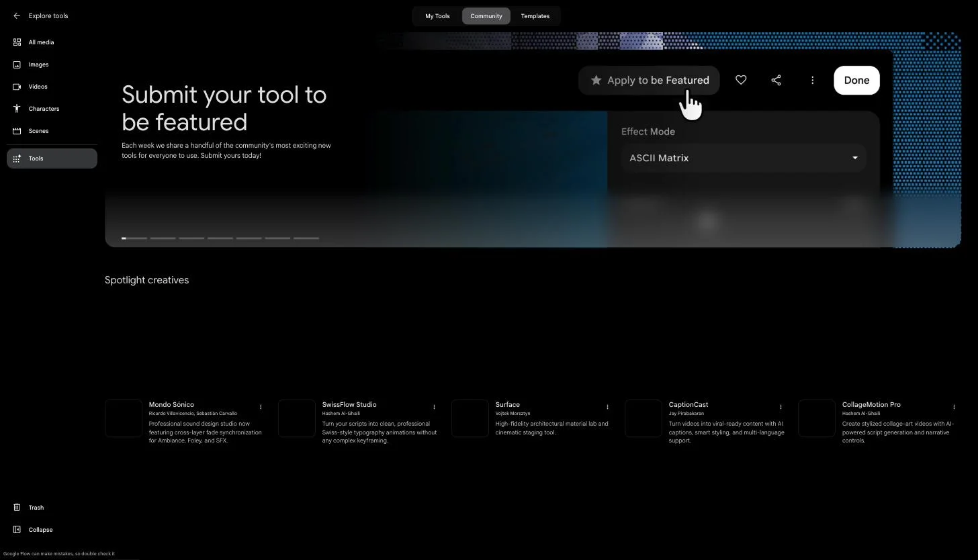The width and height of the screenshot is (978, 560).
Task: Open the Scenes section
Action: coord(52,131)
